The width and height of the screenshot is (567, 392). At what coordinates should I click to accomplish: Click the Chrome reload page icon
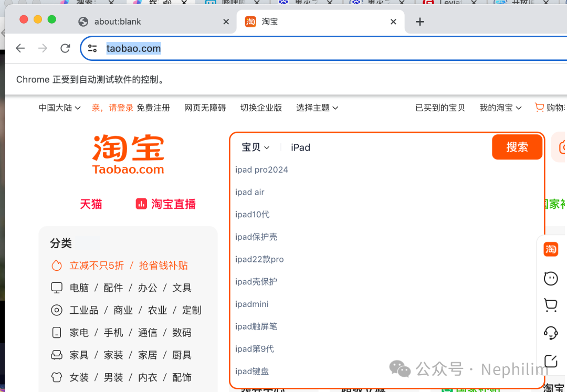(x=65, y=48)
